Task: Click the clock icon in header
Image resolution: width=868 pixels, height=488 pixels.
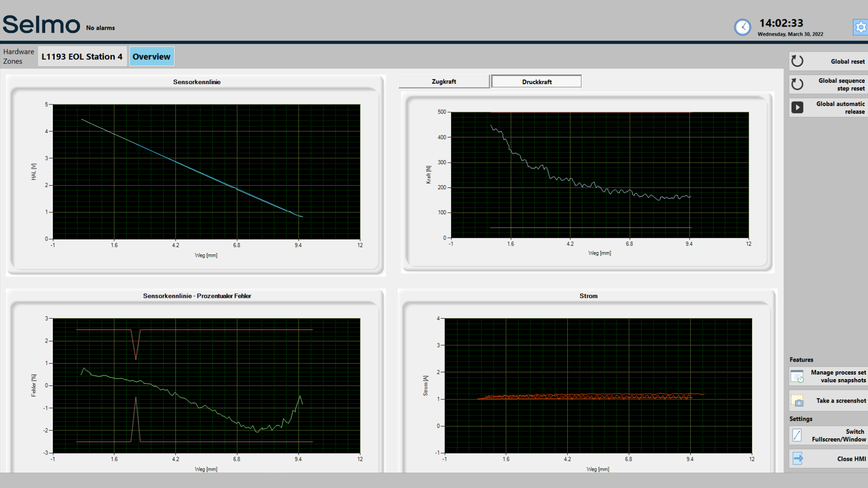Action: 742,28
